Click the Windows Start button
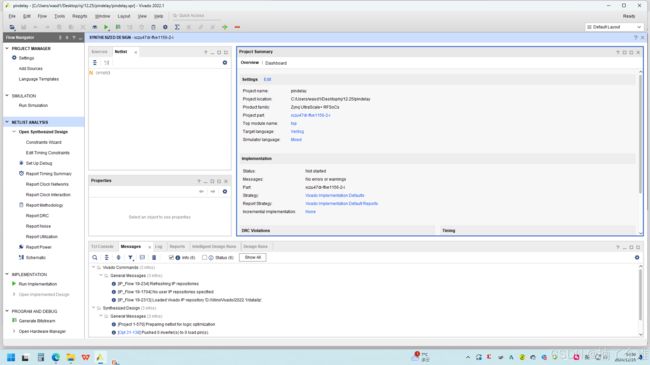The image size is (650, 365). coord(11,357)
